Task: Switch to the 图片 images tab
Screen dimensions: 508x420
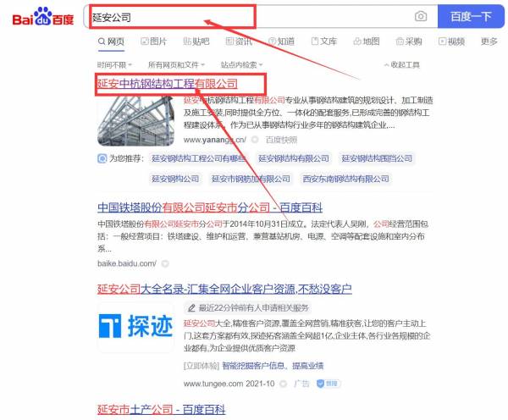Action: click(153, 41)
